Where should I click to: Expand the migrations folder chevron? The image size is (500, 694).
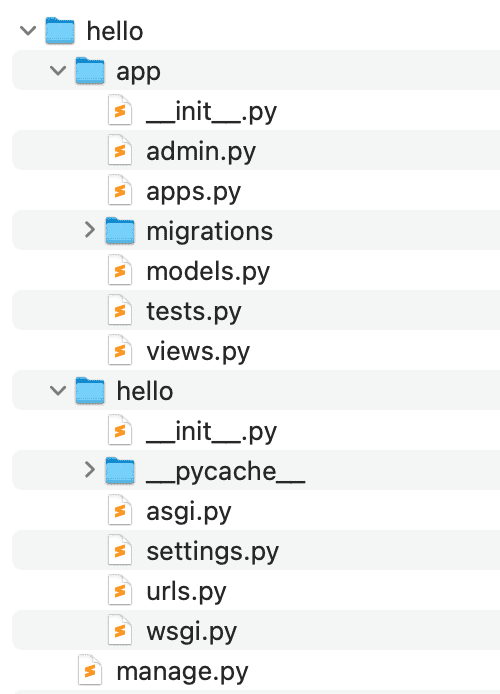tap(90, 230)
